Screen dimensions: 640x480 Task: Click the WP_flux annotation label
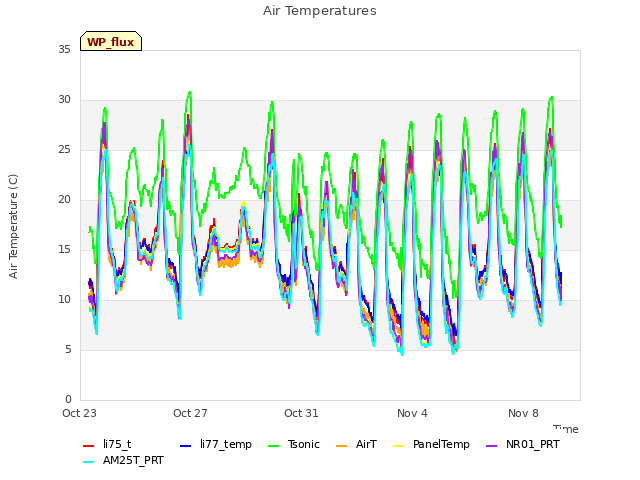111,42
